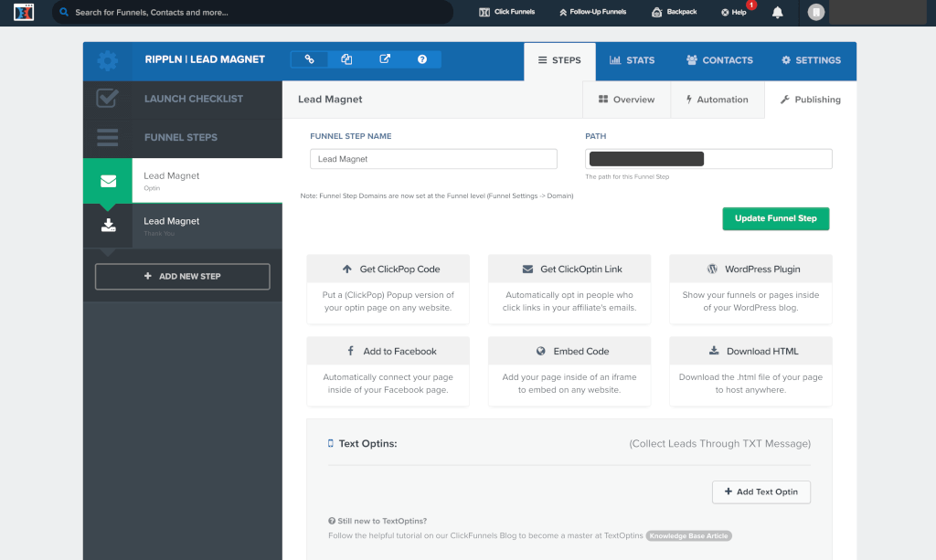Click the search magnifier icon
Image resolution: width=936 pixels, height=560 pixels.
(x=64, y=12)
